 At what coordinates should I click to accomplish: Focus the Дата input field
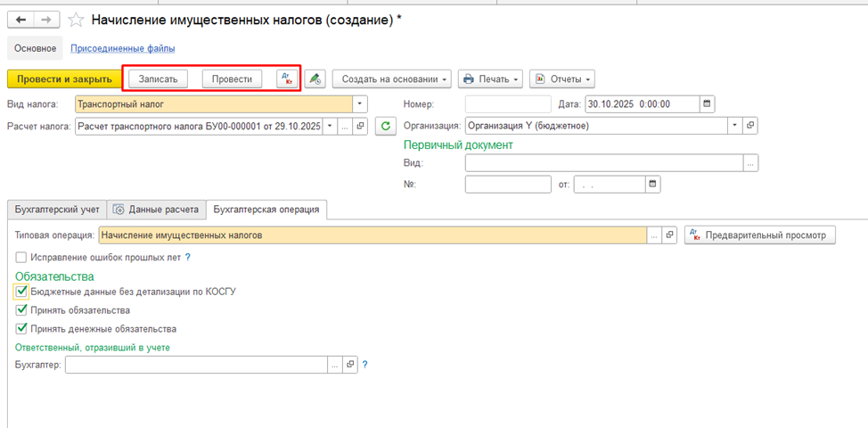click(643, 103)
